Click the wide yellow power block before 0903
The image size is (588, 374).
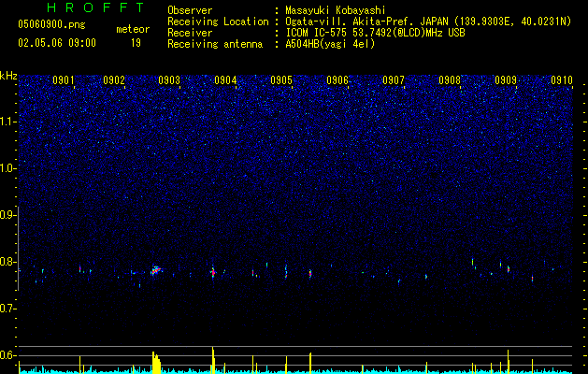click(156, 363)
